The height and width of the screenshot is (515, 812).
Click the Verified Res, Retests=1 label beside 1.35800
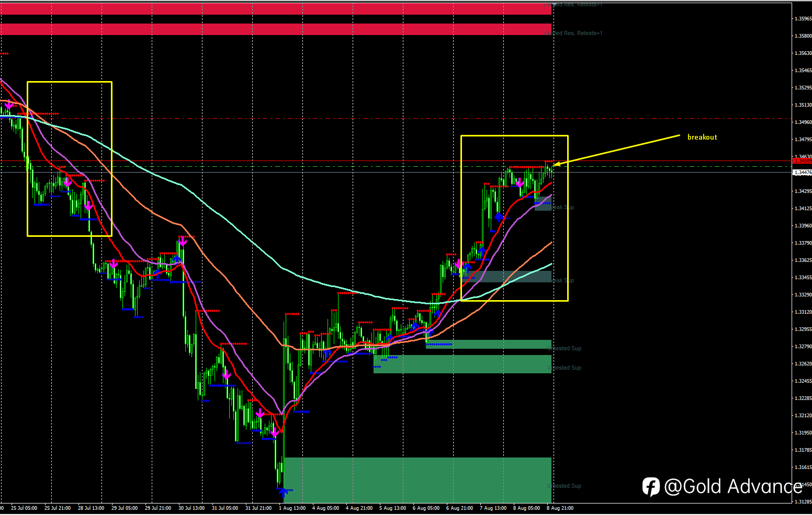pyautogui.click(x=573, y=33)
